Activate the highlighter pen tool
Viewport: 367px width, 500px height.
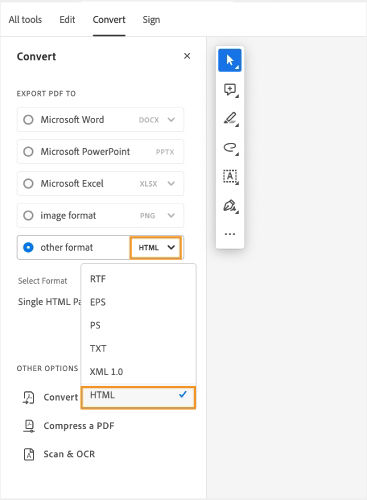click(230, 119)
